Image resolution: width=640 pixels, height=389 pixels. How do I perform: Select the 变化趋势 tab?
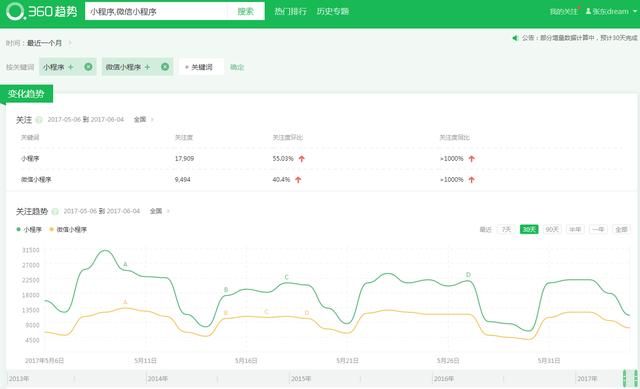[27, 94]
